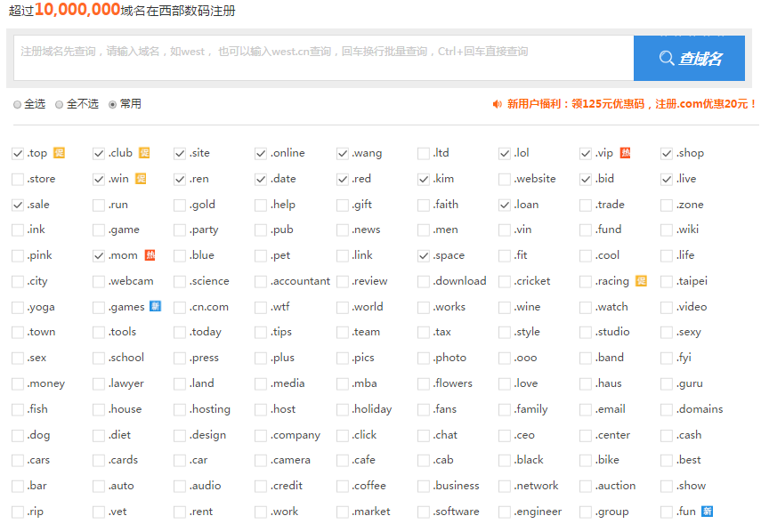Check the .center domain checkbox
This screenshot has height=532, width=761.
tap(586, 436)
